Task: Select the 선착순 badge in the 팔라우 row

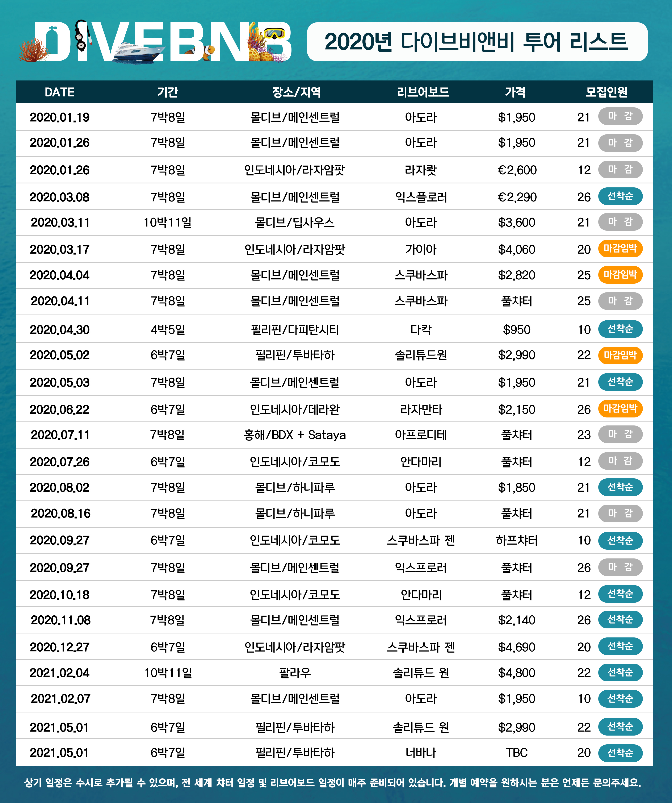Action: tap(620, 672)
